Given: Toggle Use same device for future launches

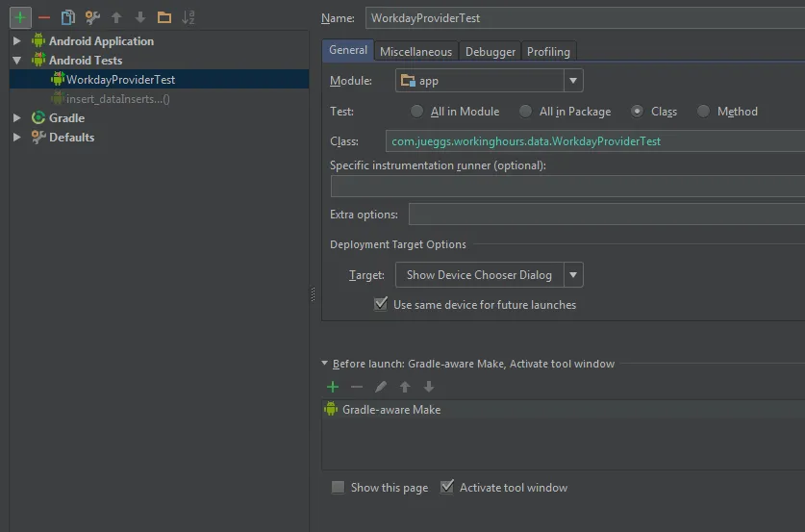Looking at the screenshot, I should [x=381, y=304].
